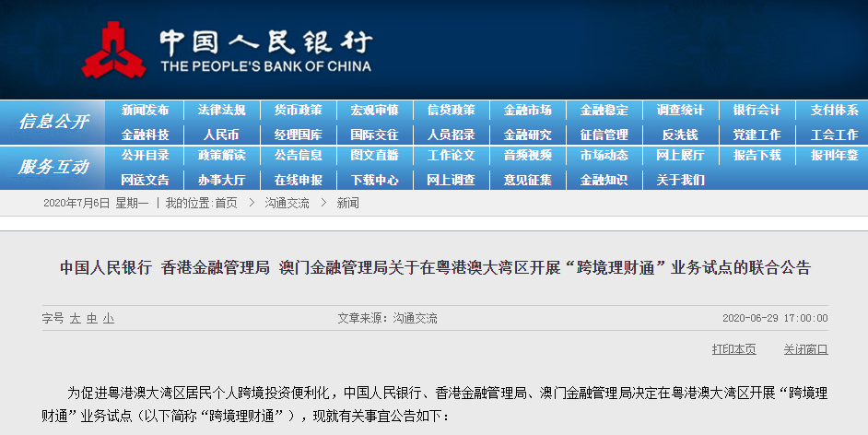This screenshot has width=868, height=435.
Task: Open the 下载中心 link
Action: click(x=374, y=180)
